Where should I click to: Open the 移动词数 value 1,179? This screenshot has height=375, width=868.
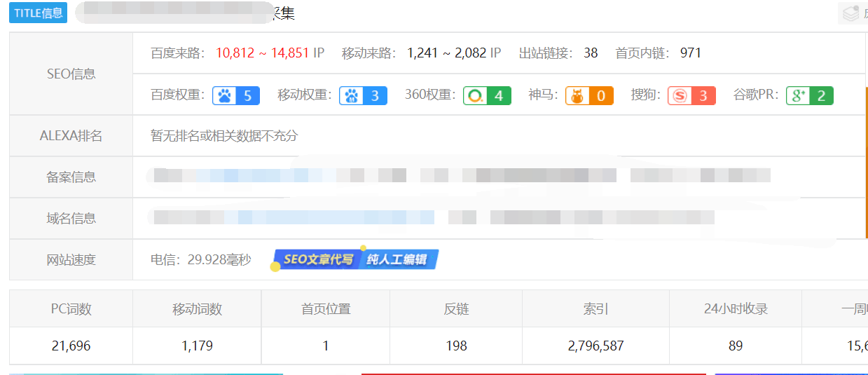(197, 346)
